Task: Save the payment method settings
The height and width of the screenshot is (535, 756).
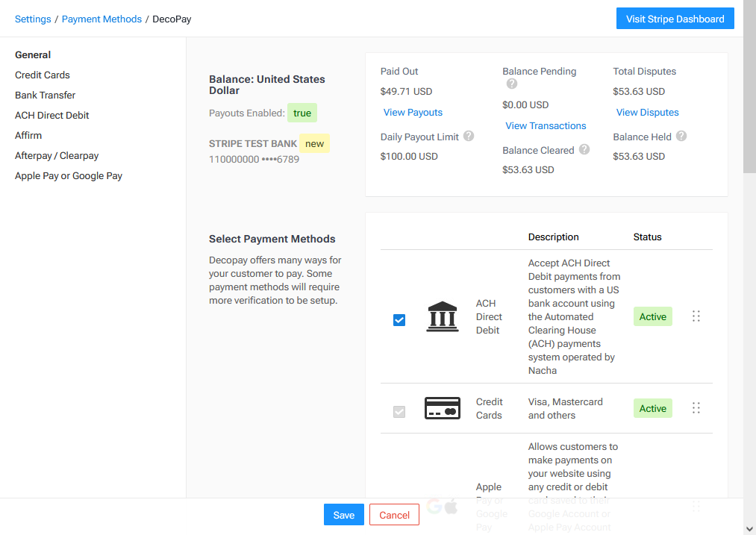Action: 343,515
